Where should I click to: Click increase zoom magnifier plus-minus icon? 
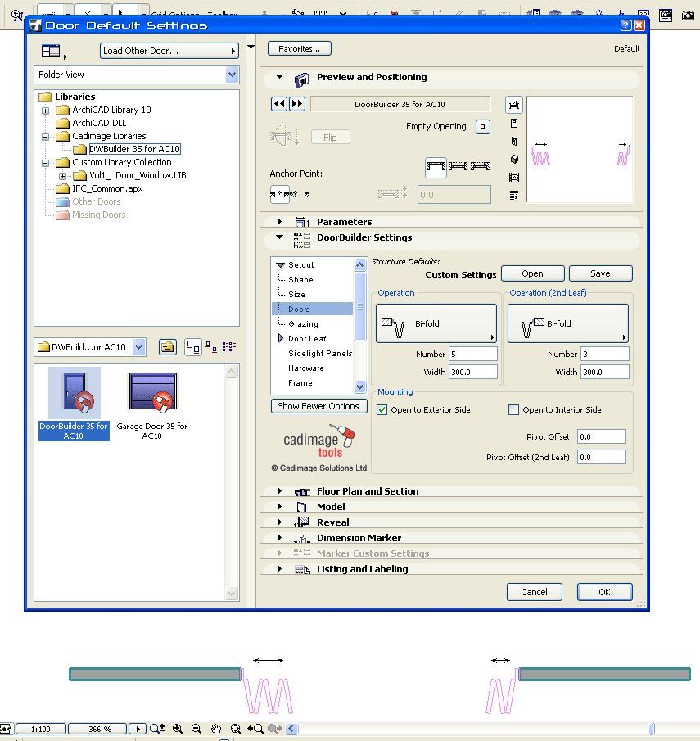157,729
